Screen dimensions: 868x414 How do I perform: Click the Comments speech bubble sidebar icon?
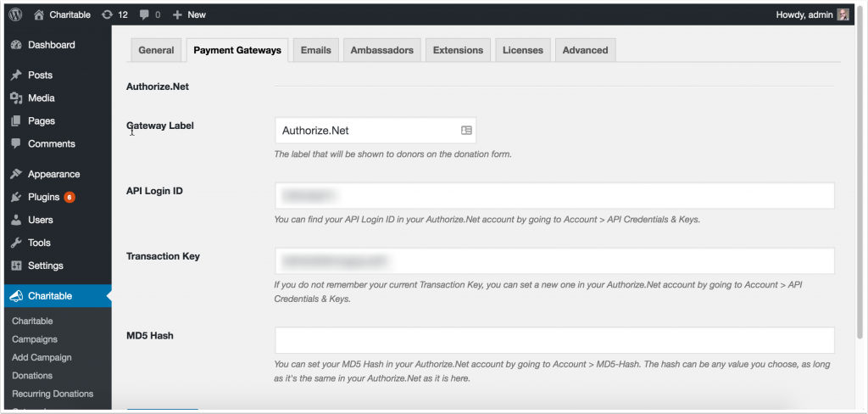click(16, 143)
